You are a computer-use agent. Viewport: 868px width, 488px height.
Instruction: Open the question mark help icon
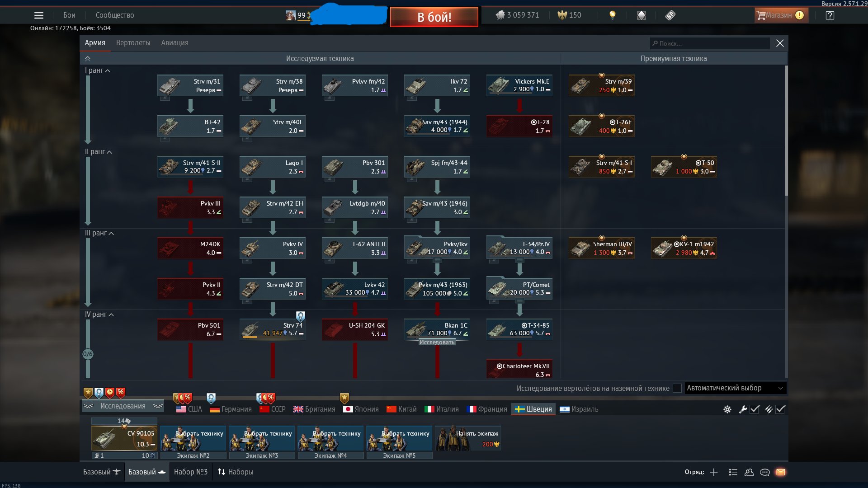pos(830,15)
